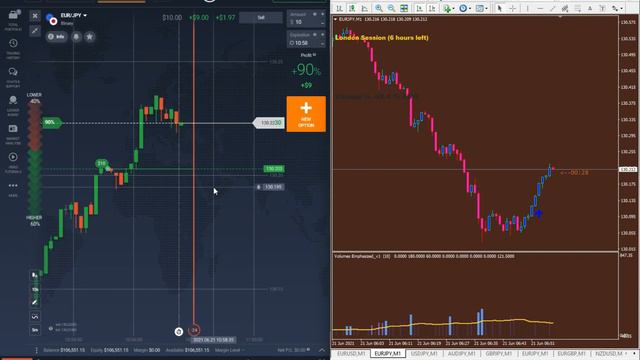Open the 10s candle interval selector

(x=35, y=289)
